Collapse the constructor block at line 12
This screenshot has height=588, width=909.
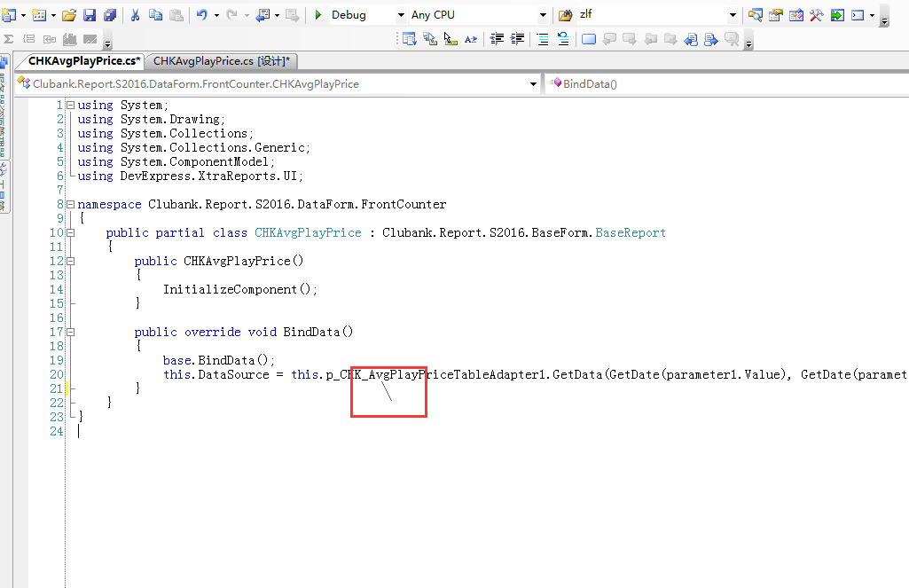click(71, 261)
